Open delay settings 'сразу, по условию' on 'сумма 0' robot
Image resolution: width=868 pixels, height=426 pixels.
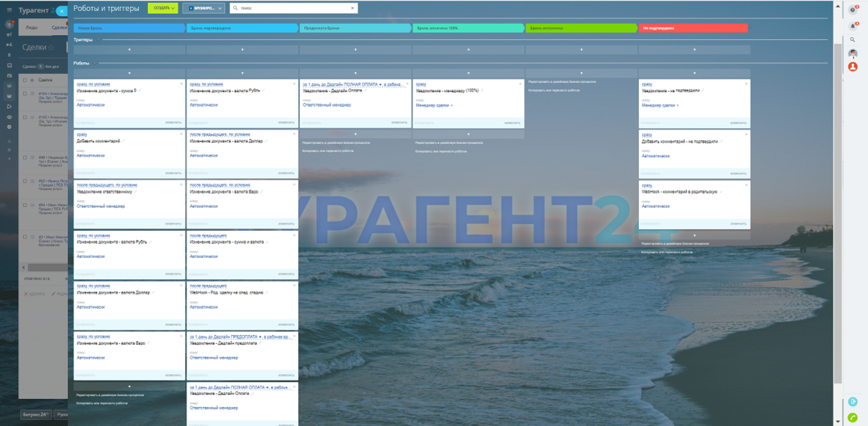click(93, 84)
